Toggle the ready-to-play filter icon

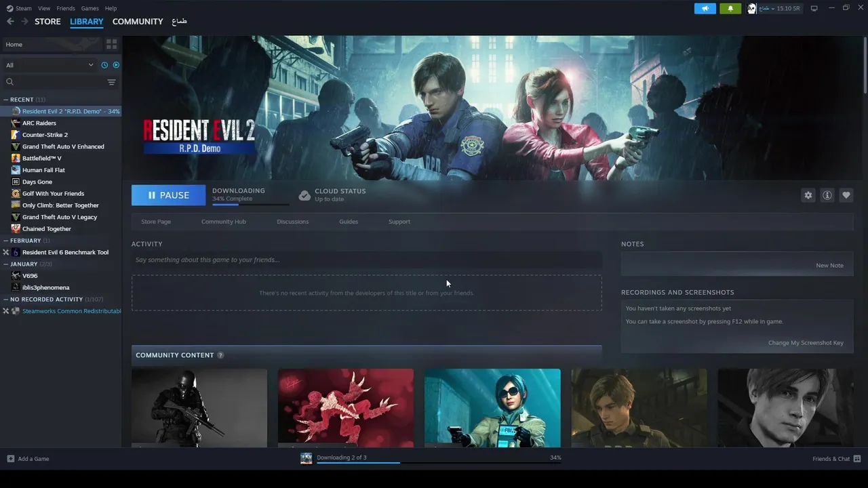pyautogui.click(x=116, y=65)
